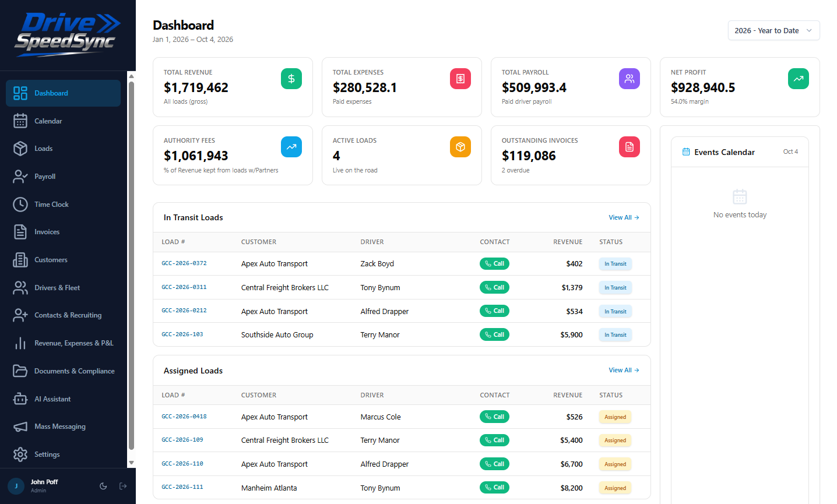Click the Total Revenue dollar icon
The height and width of the screenshot is (504, 837).
pyautogui.click(x=291, y=79)
